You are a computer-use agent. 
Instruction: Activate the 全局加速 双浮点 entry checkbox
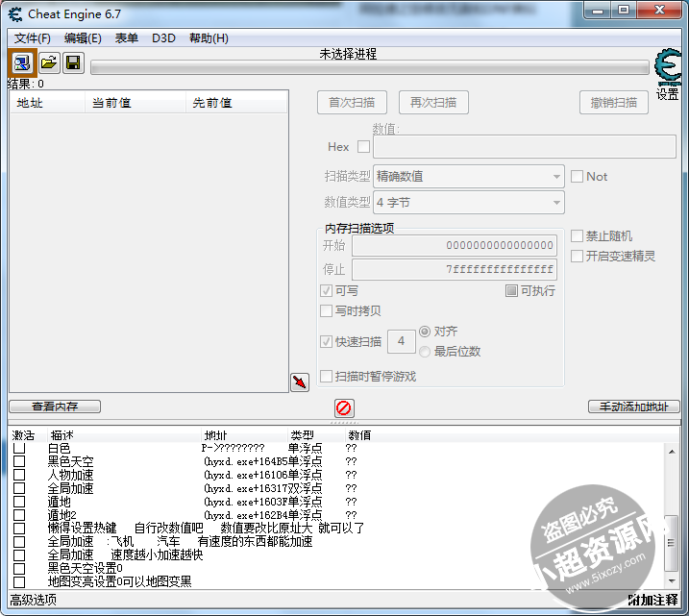click(x=19, y=488)
